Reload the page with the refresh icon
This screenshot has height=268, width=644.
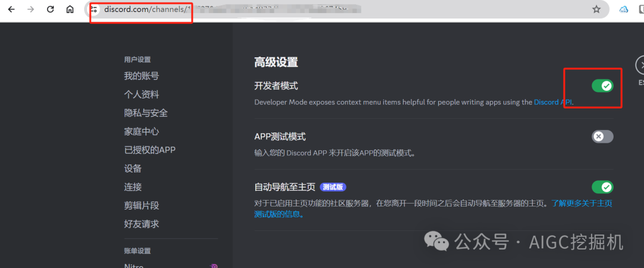[51, 10]
